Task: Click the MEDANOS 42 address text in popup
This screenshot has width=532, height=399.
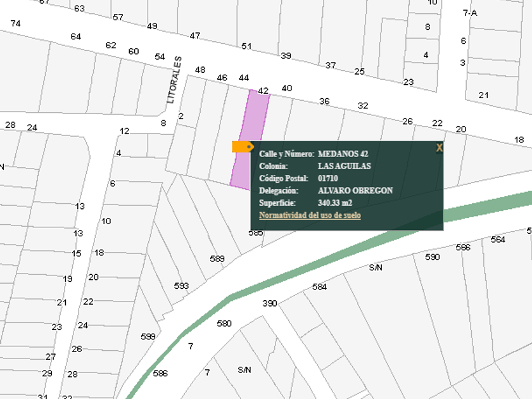Action: [343, 154]
